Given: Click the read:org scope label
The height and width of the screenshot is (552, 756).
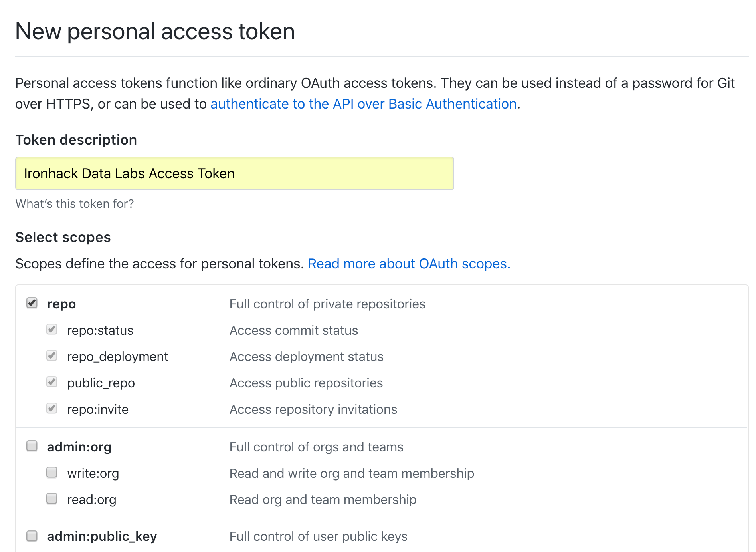Looking at the screenshot, I should click(x=91, y=500).
